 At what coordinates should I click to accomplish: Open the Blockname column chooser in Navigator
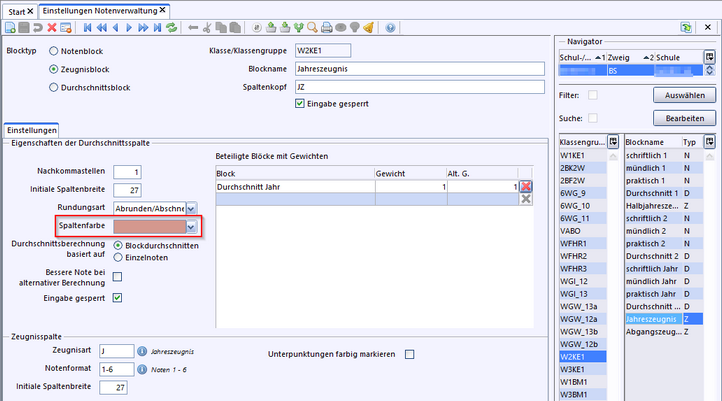709,141
